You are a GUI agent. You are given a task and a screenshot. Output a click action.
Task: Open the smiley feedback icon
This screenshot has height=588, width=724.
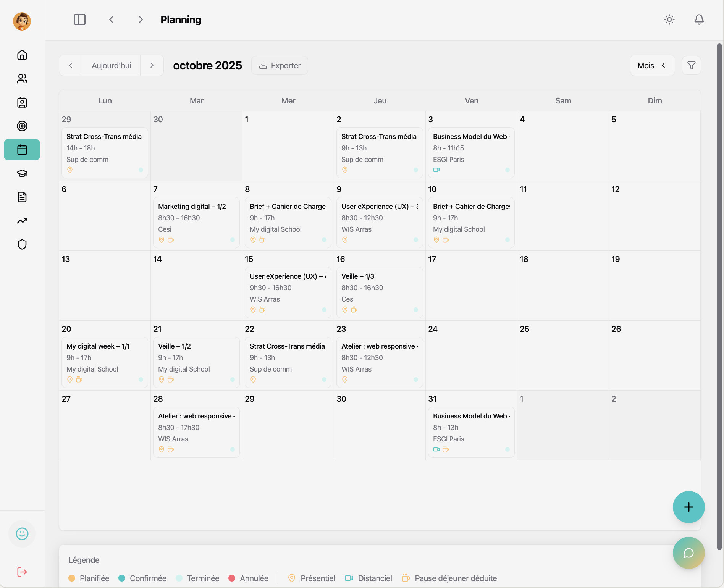coord(22,533)
